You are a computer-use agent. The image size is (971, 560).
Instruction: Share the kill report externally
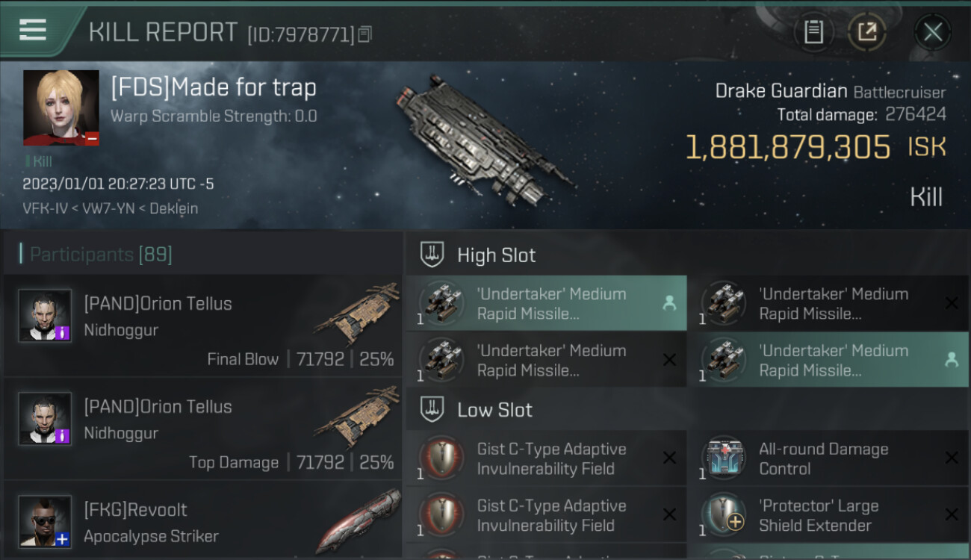coord(866,32)
